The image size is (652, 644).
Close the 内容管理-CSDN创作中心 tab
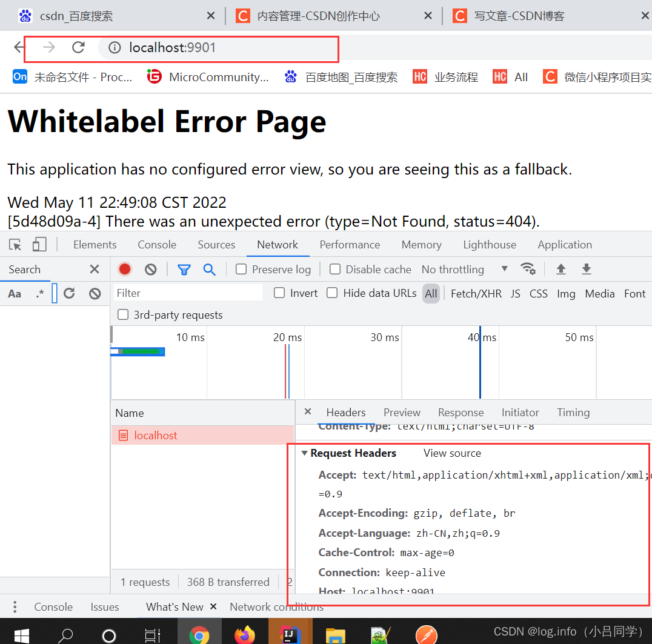point(428,16)
